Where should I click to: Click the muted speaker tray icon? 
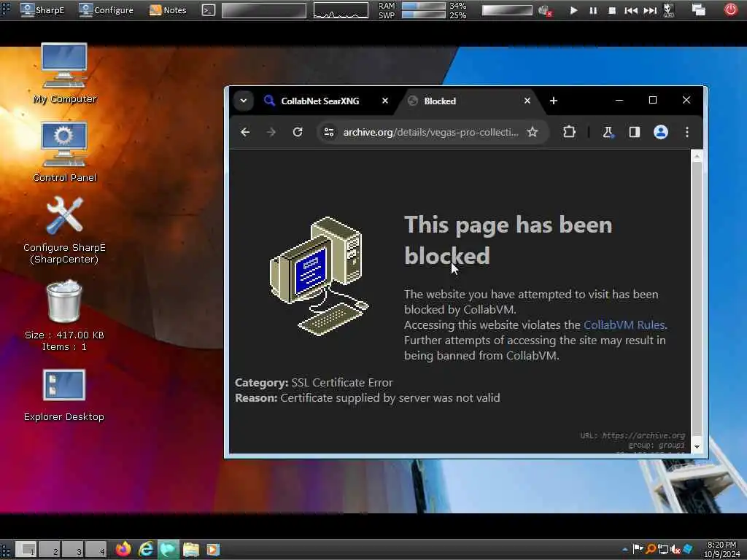[675, 550]
